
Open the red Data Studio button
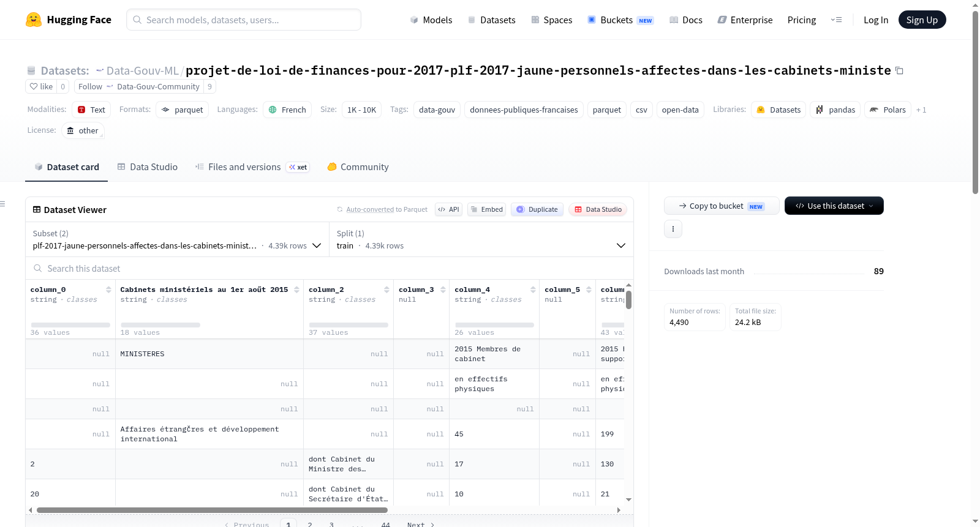click(598, 209)
